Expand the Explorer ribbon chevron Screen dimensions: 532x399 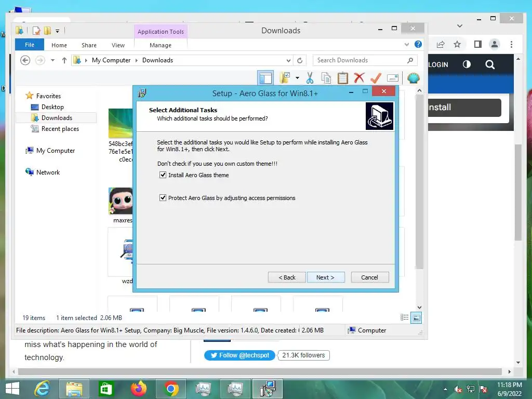(407, 45)
